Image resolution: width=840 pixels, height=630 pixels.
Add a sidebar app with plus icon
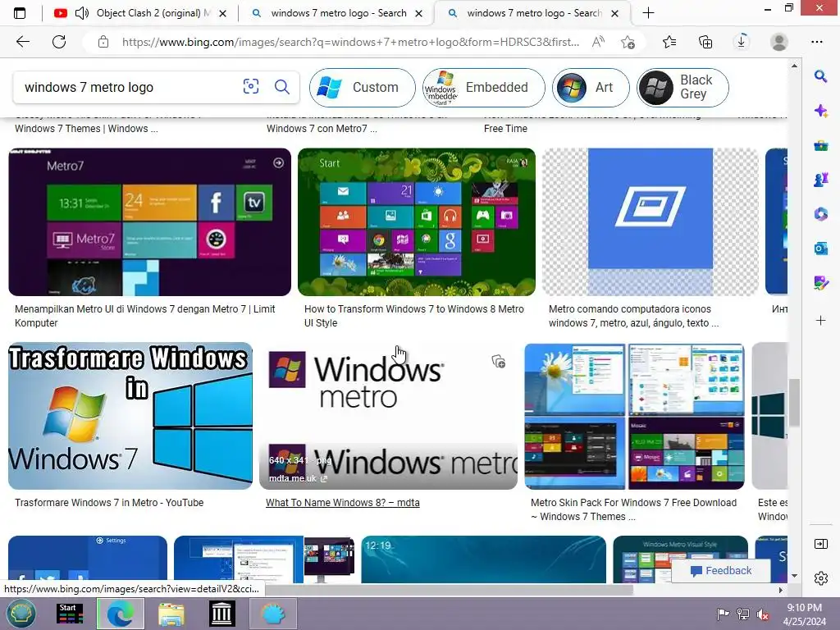820,321
